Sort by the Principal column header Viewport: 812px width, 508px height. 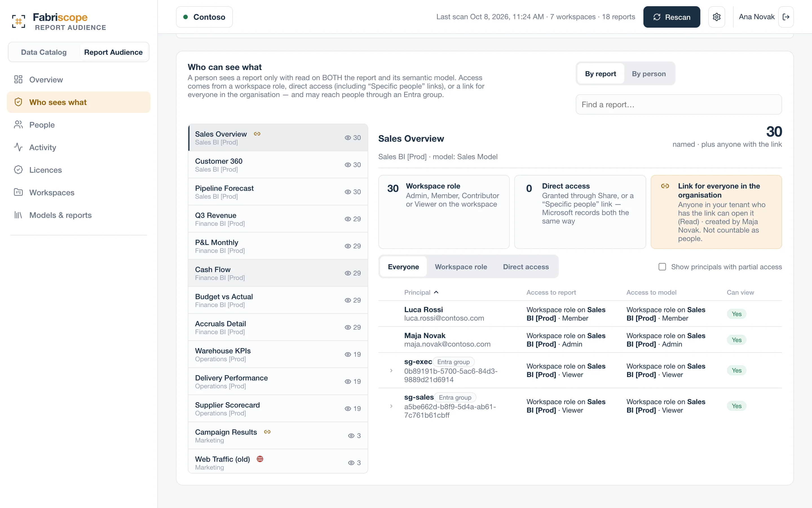point(421,292)
